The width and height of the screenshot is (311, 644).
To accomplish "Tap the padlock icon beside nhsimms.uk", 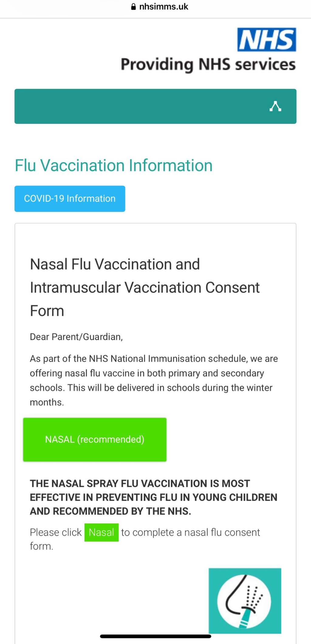I will [x=133, y=7].
